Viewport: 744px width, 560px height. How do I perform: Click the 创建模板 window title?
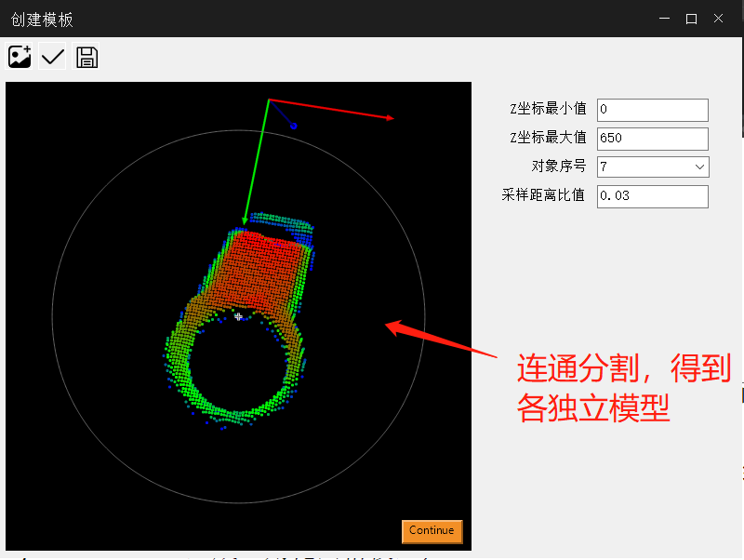tap(42, 20)
